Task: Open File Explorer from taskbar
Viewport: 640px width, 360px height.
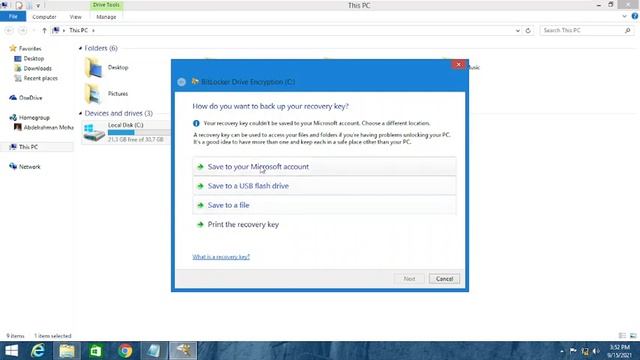Action: 67,351
